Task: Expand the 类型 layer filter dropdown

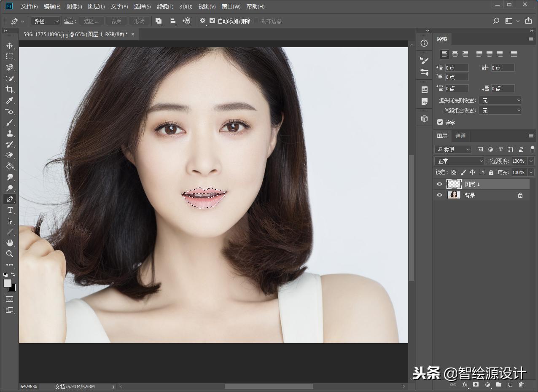Action: pyautogui.click(x=453, y=149)
